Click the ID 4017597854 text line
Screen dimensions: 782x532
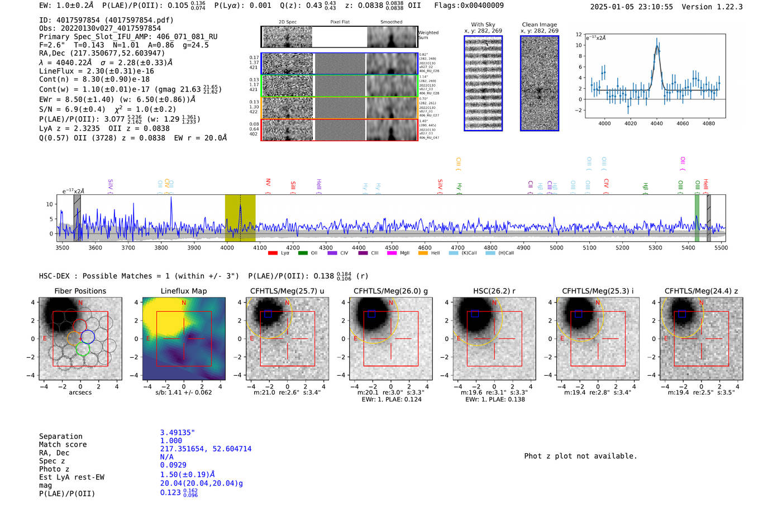click(106, 20)
